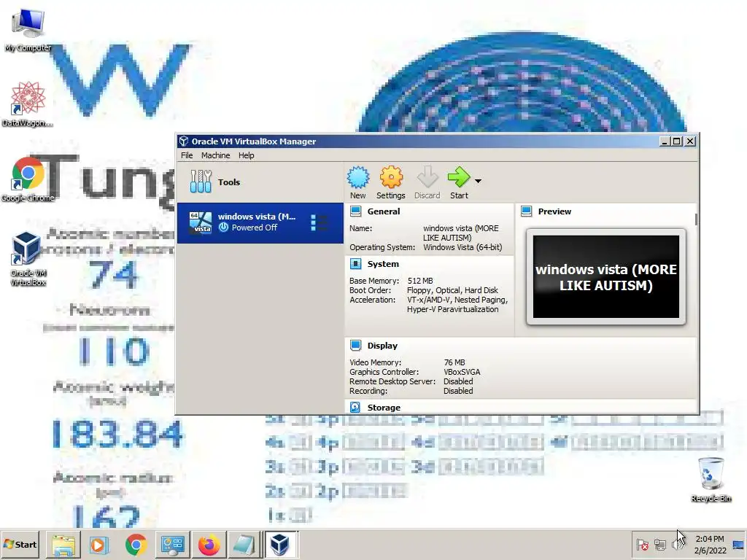Minimize the VirtualBox Manager window

[x=665, y=141]
